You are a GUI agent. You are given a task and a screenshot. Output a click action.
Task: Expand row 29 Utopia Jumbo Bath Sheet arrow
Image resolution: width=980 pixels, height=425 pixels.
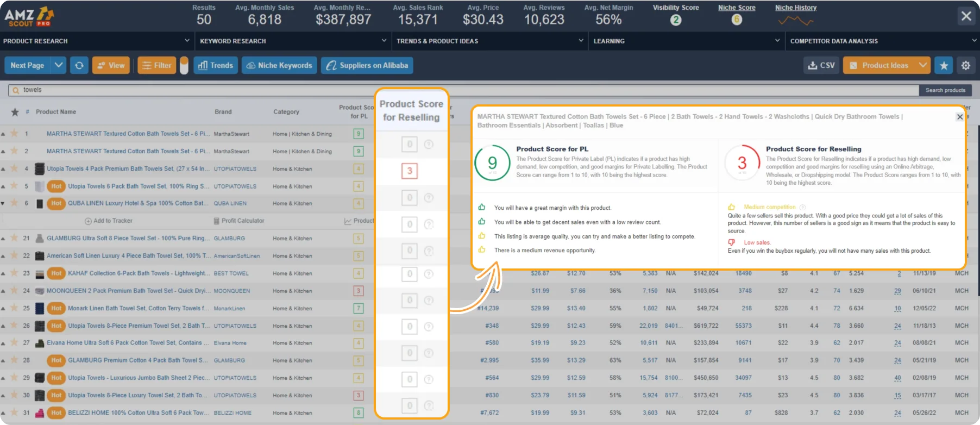click(x=3, y=378)
